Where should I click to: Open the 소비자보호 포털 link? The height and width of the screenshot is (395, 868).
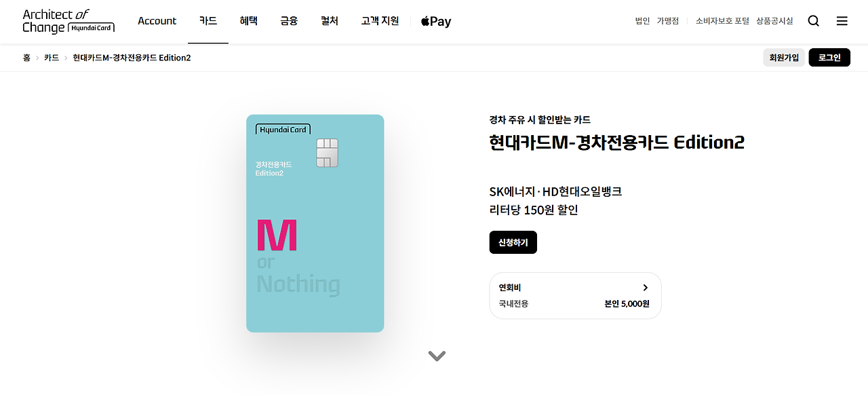pyautogui.click(x=722, y=21)
